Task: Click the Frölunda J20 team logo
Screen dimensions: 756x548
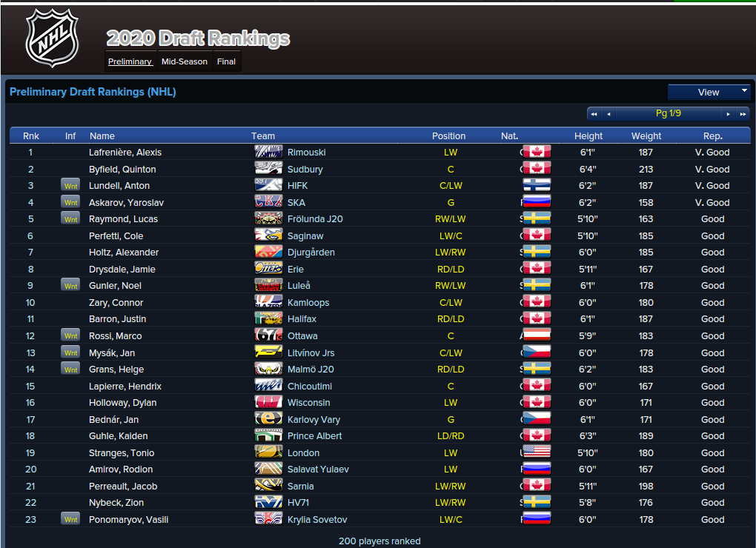Action: pos(268,218)
